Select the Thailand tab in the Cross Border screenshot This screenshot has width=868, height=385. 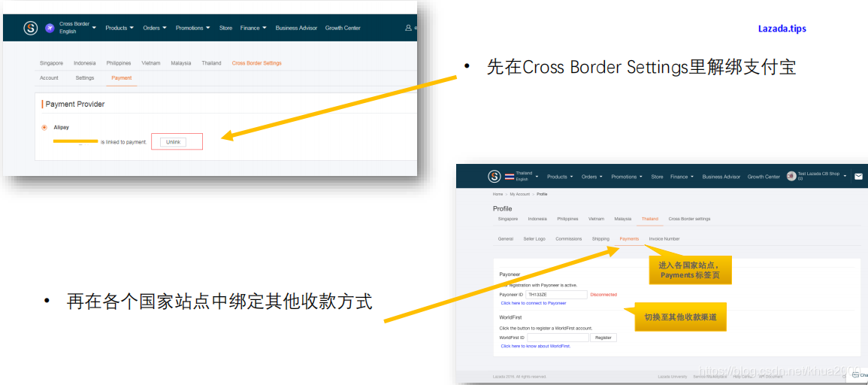pyautogui.click(x=211, y=63)
